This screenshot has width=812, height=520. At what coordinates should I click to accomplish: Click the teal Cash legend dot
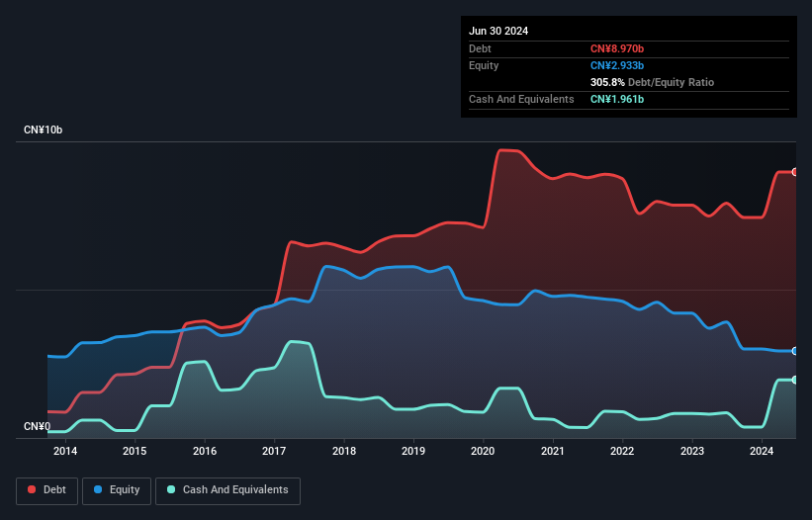coord(171,489)
